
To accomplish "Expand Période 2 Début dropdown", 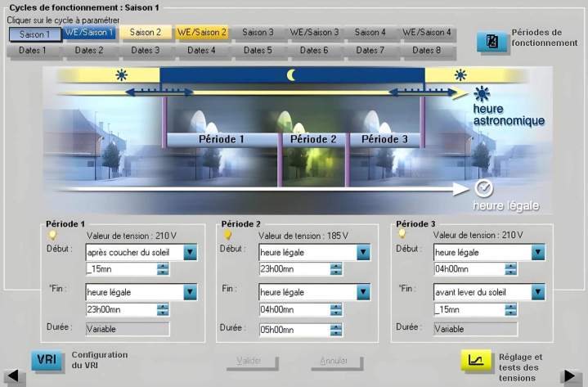I will (363, 252).
